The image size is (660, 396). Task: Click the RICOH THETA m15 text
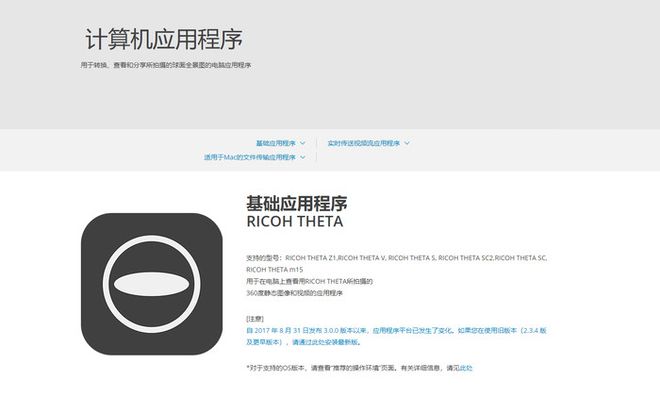(x=274, y=269)
